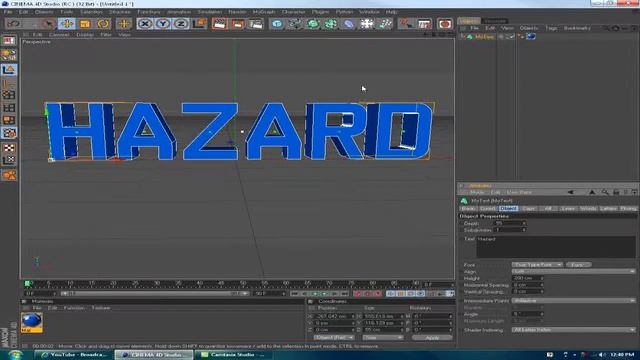Click the light object icon in toolbar
Screen dimensions: 640x360
tap(384, 24)
